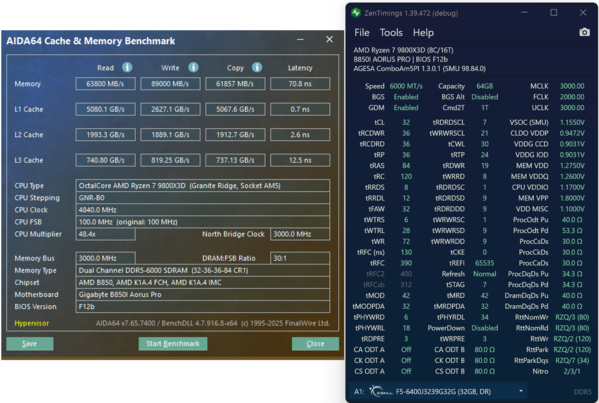Click L3 Cache Write value 819.25 GB/s
The image size is (599, 403).
tap(170, 160)
